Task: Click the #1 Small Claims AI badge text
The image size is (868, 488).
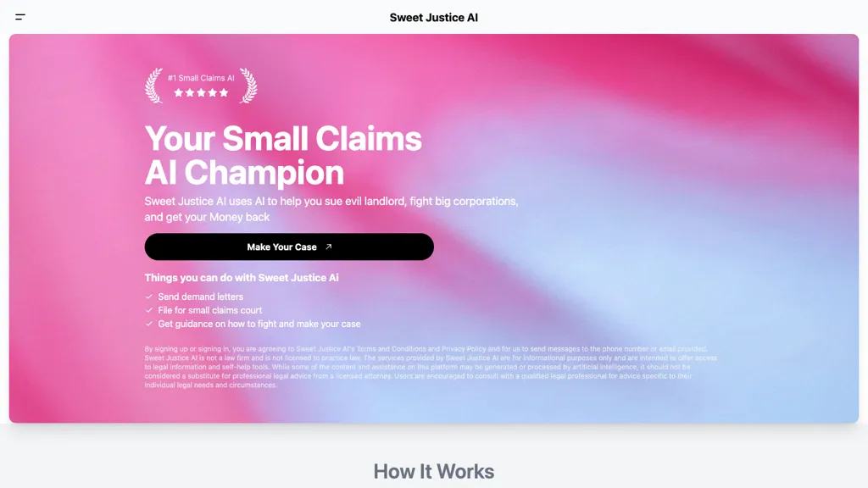Action: (x=201, y=78)
